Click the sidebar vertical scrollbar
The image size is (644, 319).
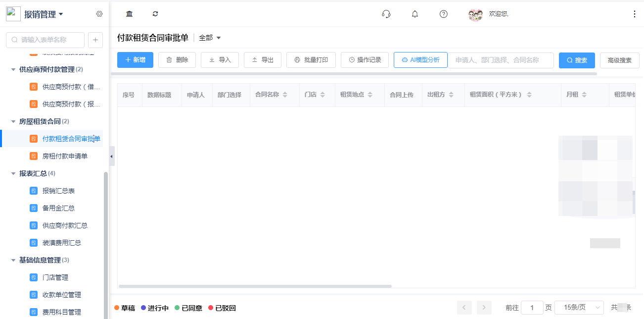tap(105, 245)
